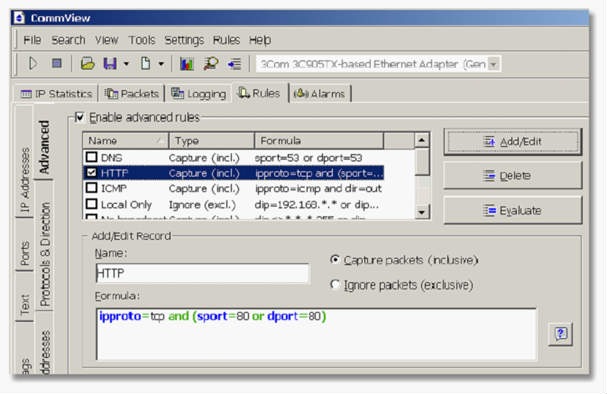Image resolution: width=607 pixels, height=394 pixels.
Task: Open the File menu
Action: coord(32,40)
